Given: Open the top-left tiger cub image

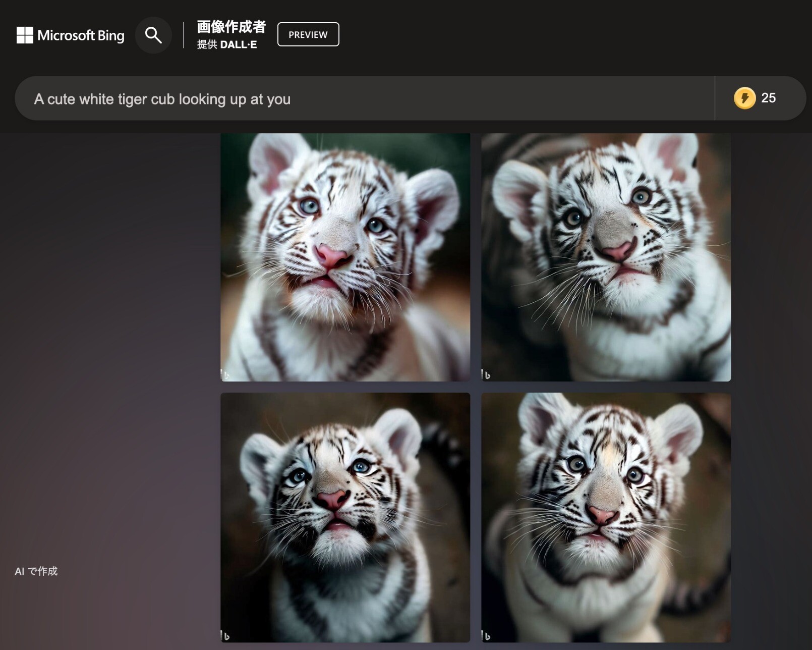Looking at the screenshot, I should 345,257.
